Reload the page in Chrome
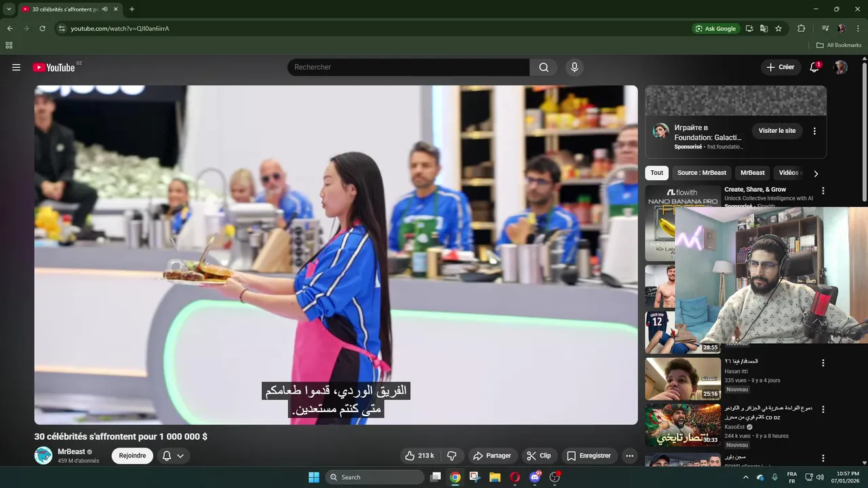 [42, 28]
